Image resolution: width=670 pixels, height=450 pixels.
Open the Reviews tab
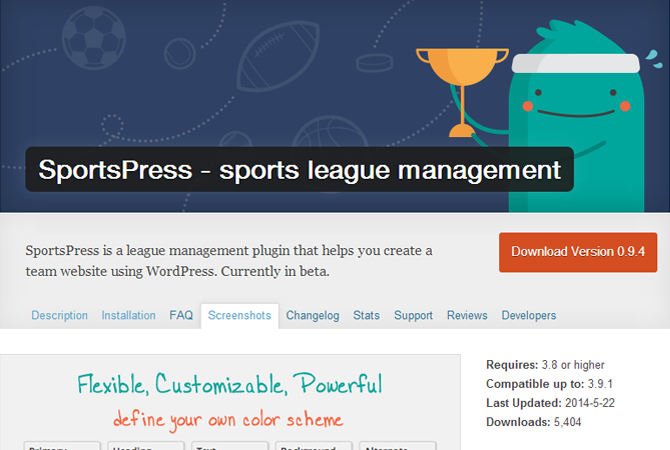[x=467, y=315]
